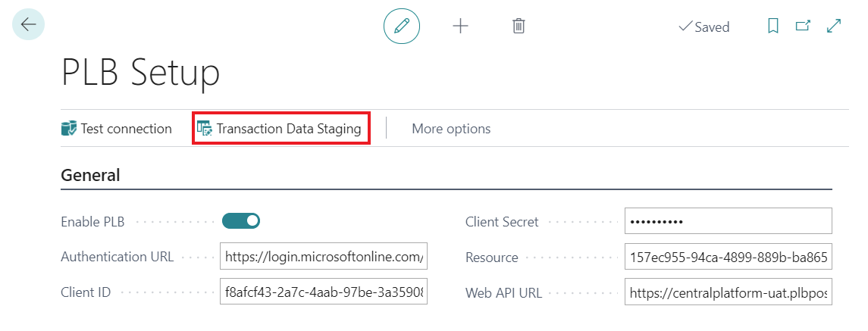Click the Authentication URL field
Viewport: 868px width, 331px height.
coord(324,257)
